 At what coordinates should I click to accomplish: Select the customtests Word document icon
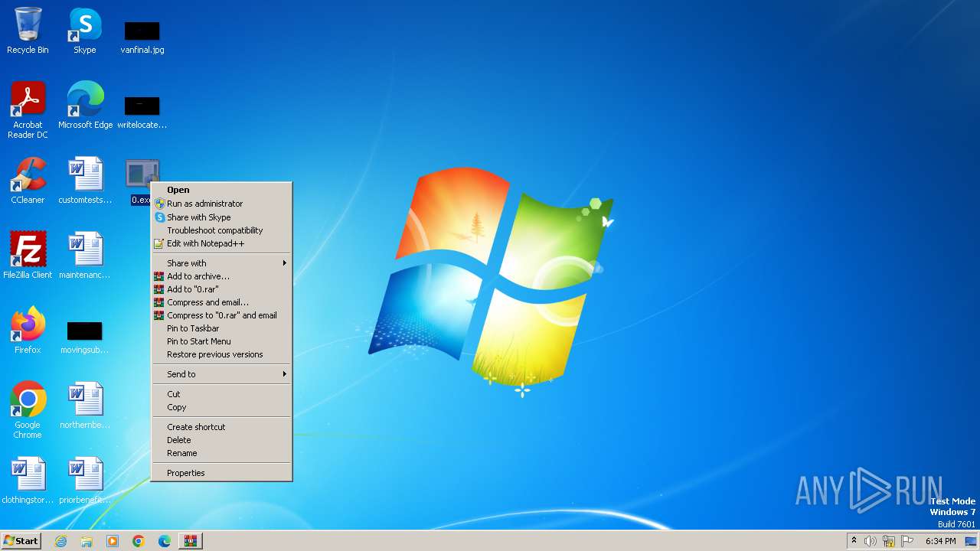[85, 181]
